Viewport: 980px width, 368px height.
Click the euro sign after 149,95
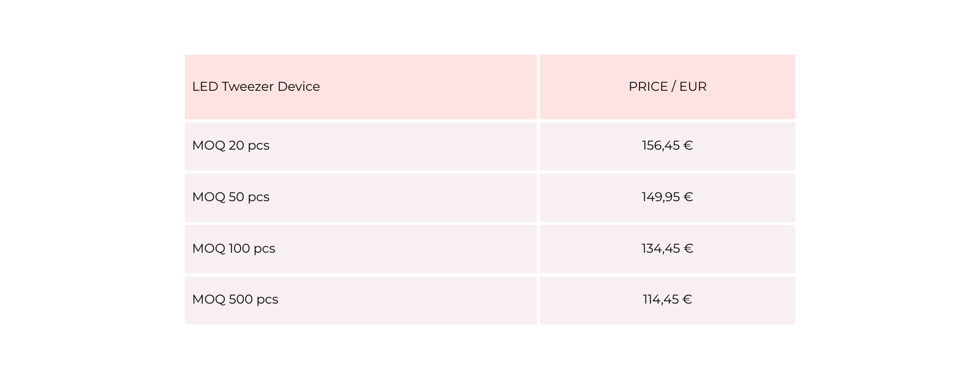[688, 197]
